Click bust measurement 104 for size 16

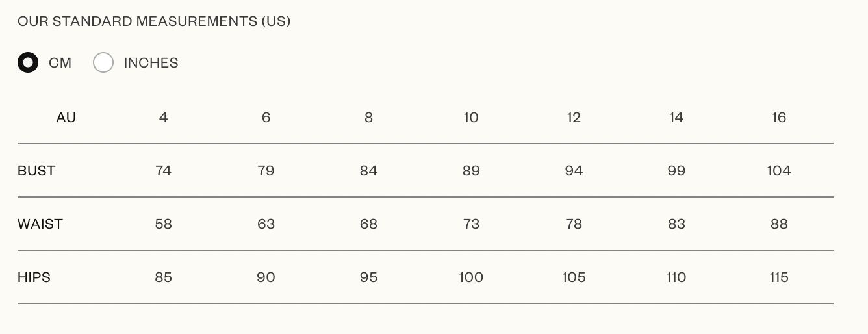point(779,171)
